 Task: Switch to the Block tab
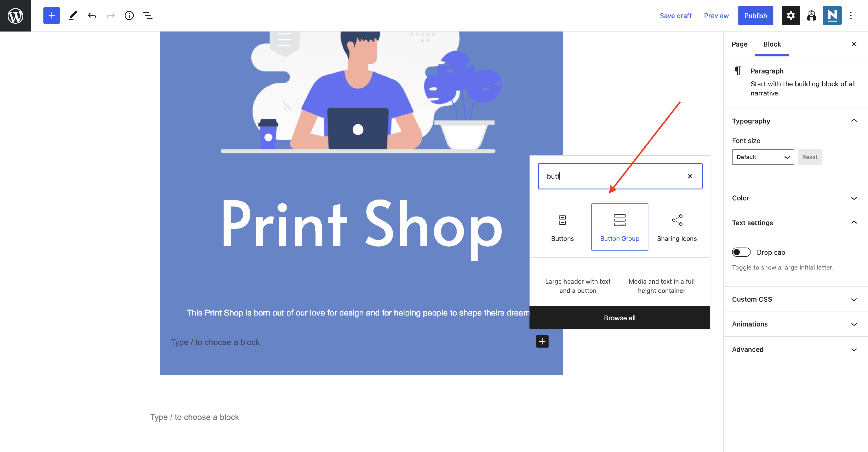click(772, 44)
